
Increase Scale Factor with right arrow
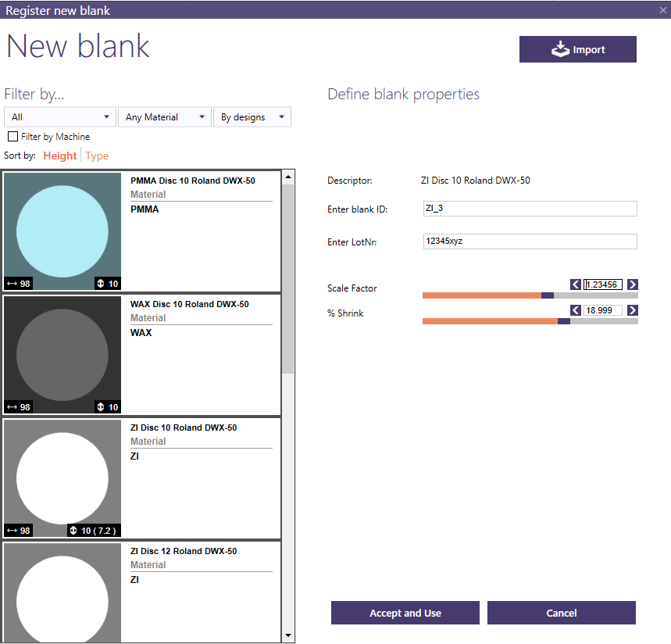(x=633, y=284)
